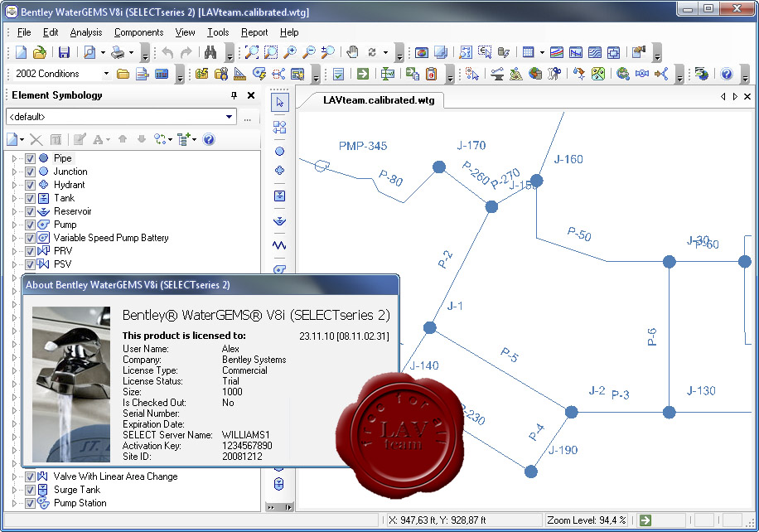Click the ellipsis button beside <default>
This screenshot has width=759, height=532.
pos(248,117)
